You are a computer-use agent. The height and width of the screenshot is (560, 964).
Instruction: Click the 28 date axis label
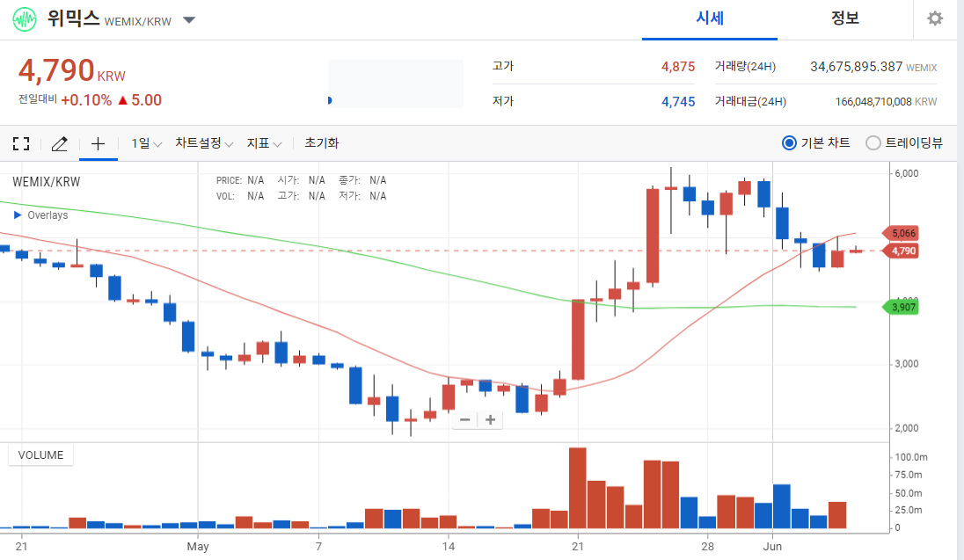click(x=708, y=547)
